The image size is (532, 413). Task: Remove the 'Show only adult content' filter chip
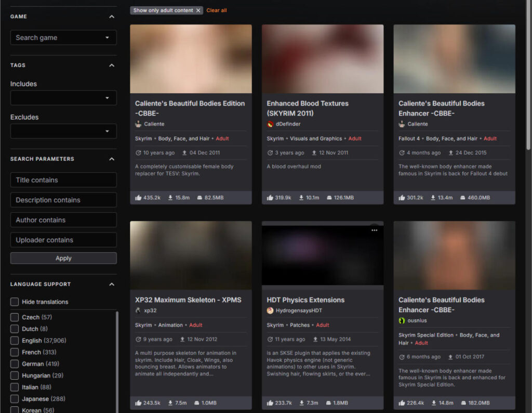point(198,10)
